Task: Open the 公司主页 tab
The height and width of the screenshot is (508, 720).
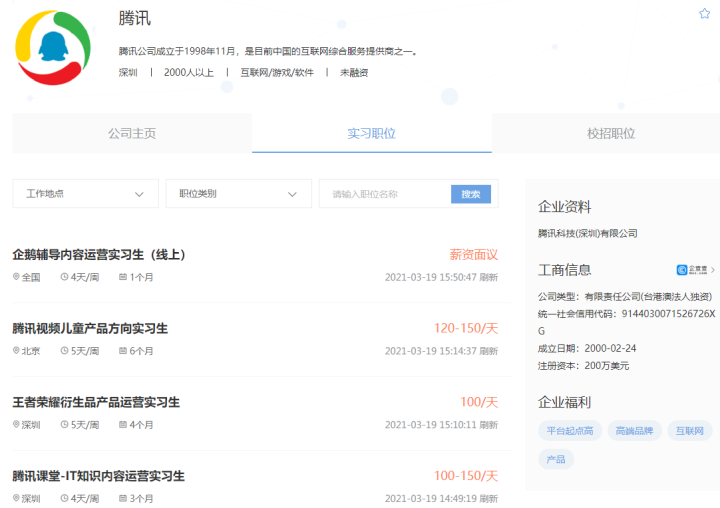Action: (x=132, y=133)
